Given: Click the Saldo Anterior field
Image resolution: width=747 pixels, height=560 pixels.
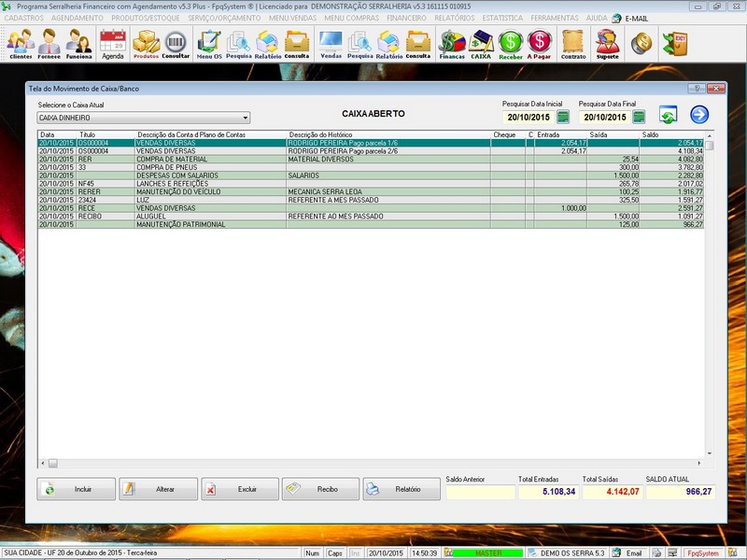Looking at the screenshot, I should (x=480, y=492).
